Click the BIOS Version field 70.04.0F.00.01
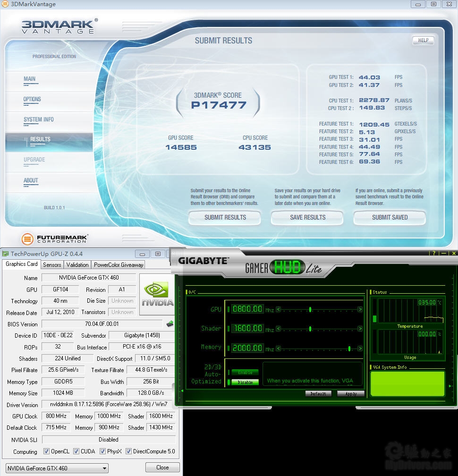This screenshot has width=458, height=476. [102, 324]
